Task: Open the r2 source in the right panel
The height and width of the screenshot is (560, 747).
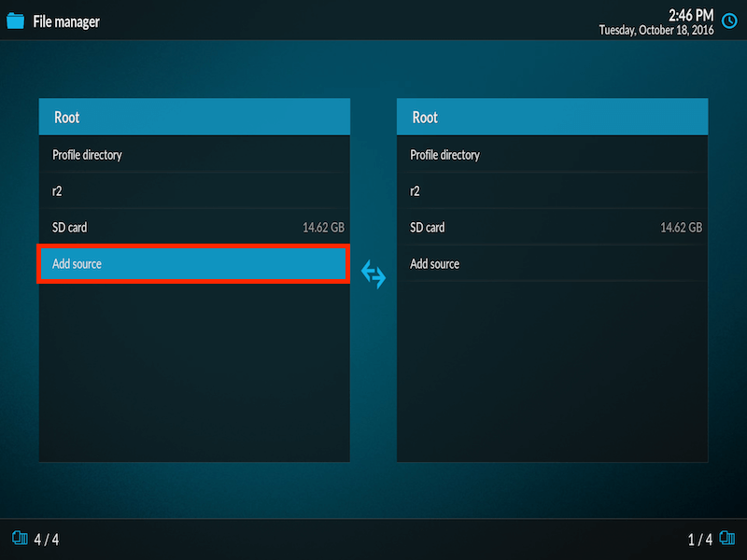Action: pos(552,191)
